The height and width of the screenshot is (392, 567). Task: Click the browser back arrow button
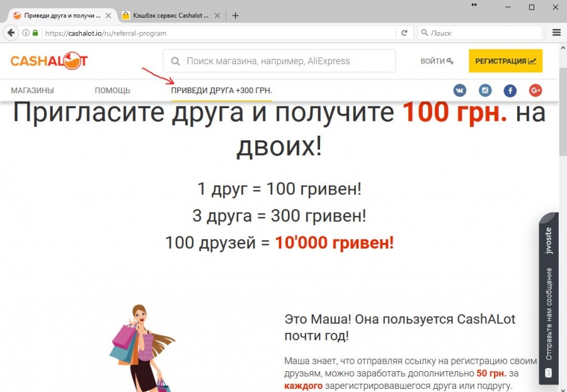(11, 33)
